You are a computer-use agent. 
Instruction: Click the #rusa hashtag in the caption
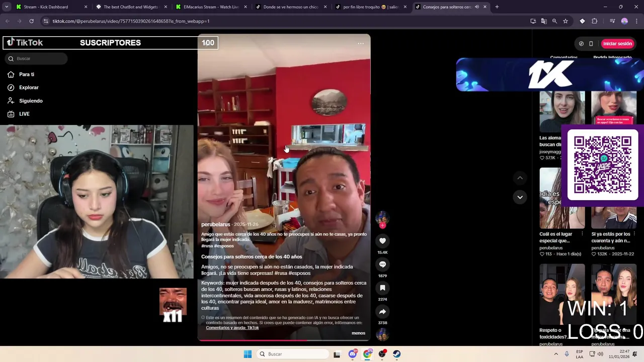[x=207, y=246]
